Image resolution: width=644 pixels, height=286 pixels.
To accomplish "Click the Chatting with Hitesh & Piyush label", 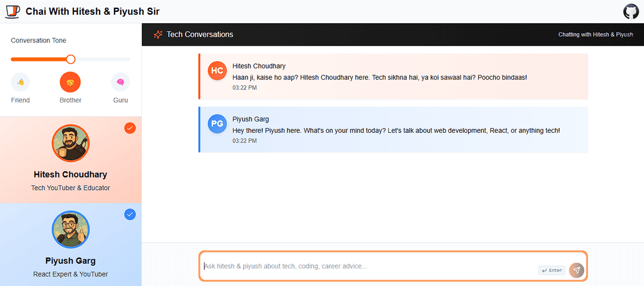I will pyautogui.click(x=595, y=35).
